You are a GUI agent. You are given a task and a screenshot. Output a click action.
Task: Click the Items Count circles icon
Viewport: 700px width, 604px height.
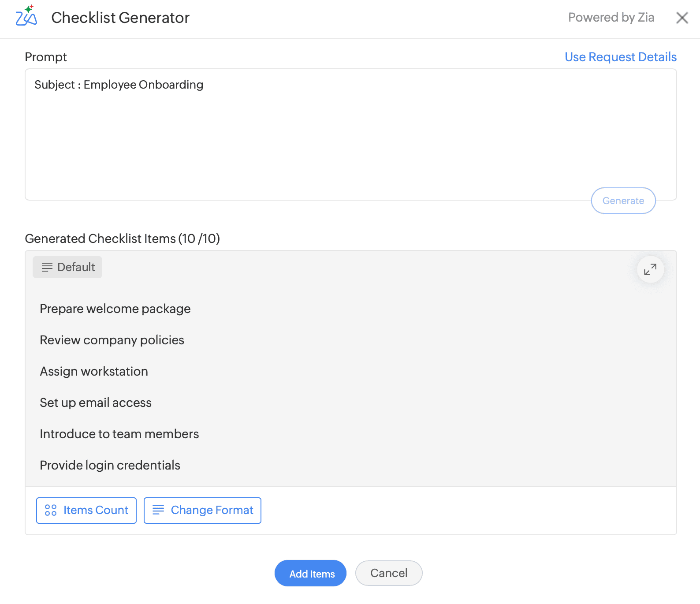51,510
